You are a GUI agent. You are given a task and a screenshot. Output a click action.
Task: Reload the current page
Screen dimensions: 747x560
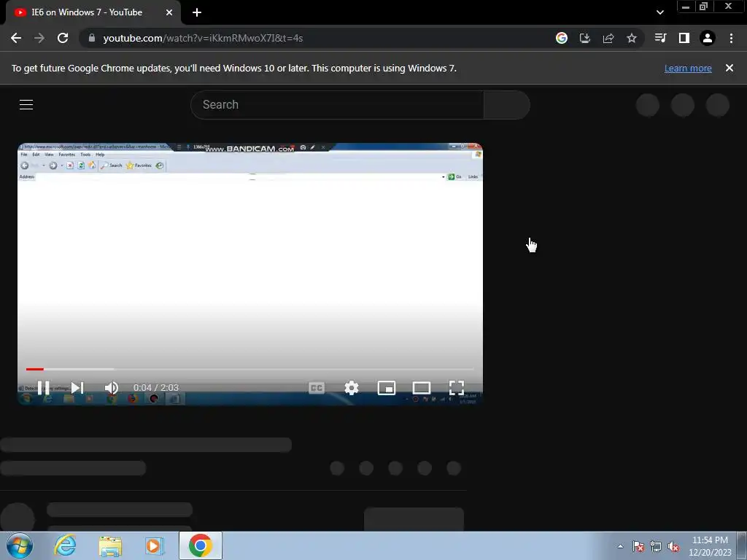[63, 38]
